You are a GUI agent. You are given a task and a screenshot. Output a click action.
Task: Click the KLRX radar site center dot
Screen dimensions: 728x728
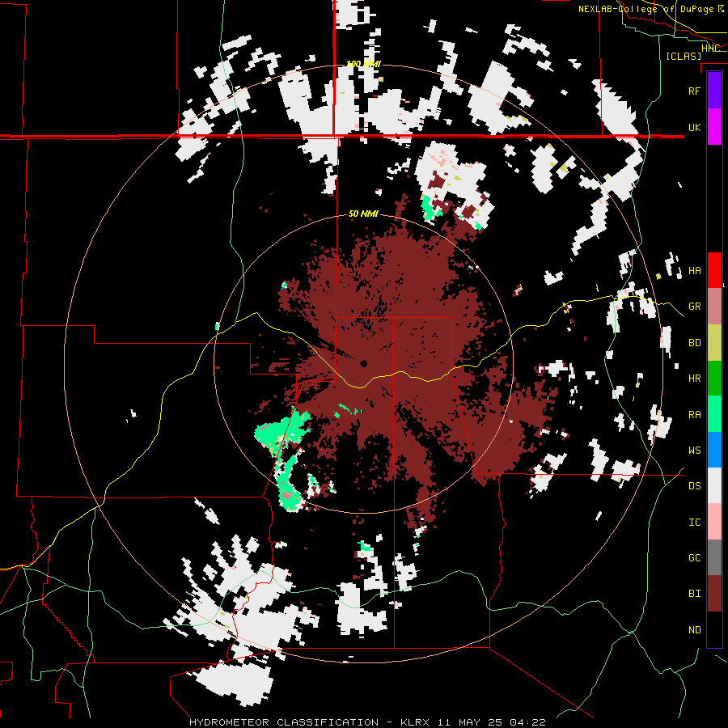[x=363, y=363]
